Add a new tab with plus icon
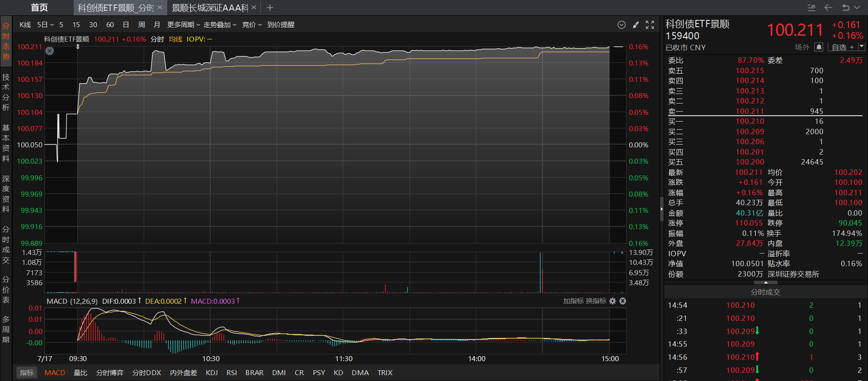This screenshot has width=868, height=381. (x=270, y=8)
